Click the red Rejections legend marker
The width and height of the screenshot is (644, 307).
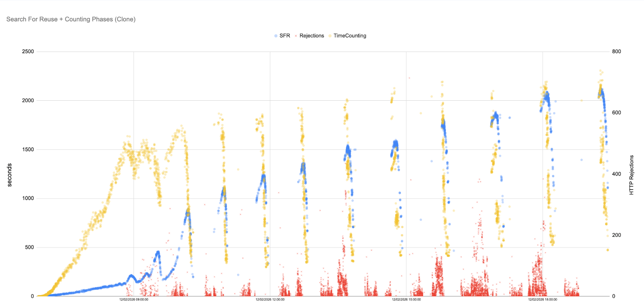tap(296, 36)
